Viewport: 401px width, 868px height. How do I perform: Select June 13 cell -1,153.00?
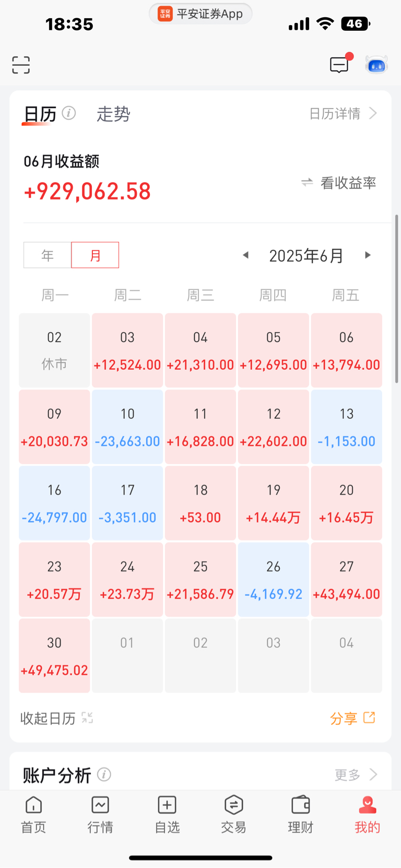(347, 427)
